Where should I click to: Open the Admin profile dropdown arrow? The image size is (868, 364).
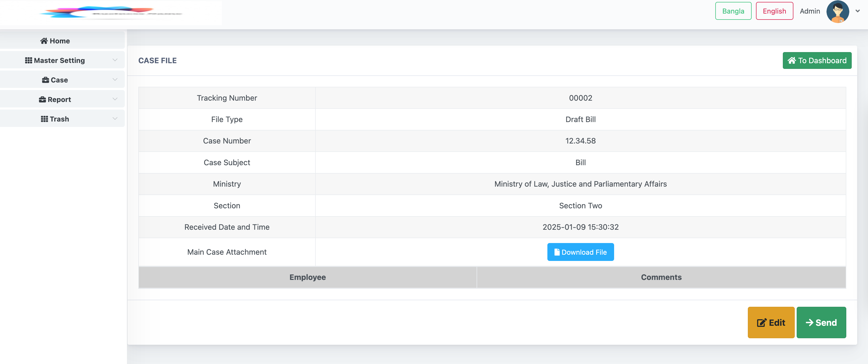click(x=857, y=11)
